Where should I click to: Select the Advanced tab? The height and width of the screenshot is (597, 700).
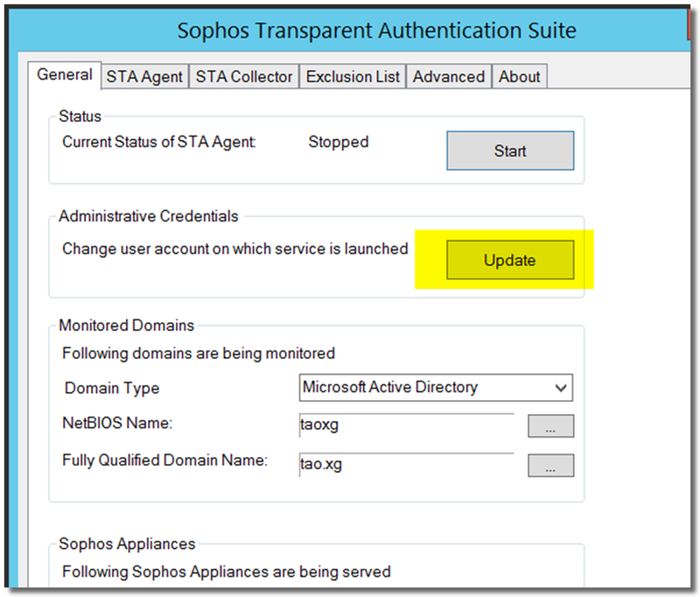click(449, 77)
